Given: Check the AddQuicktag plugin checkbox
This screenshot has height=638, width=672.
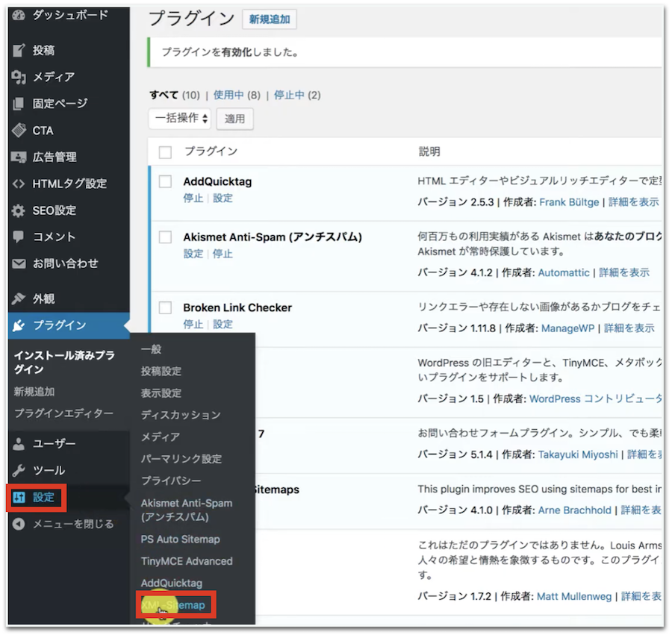Looking at the screenshot, I should pos(166,181).
